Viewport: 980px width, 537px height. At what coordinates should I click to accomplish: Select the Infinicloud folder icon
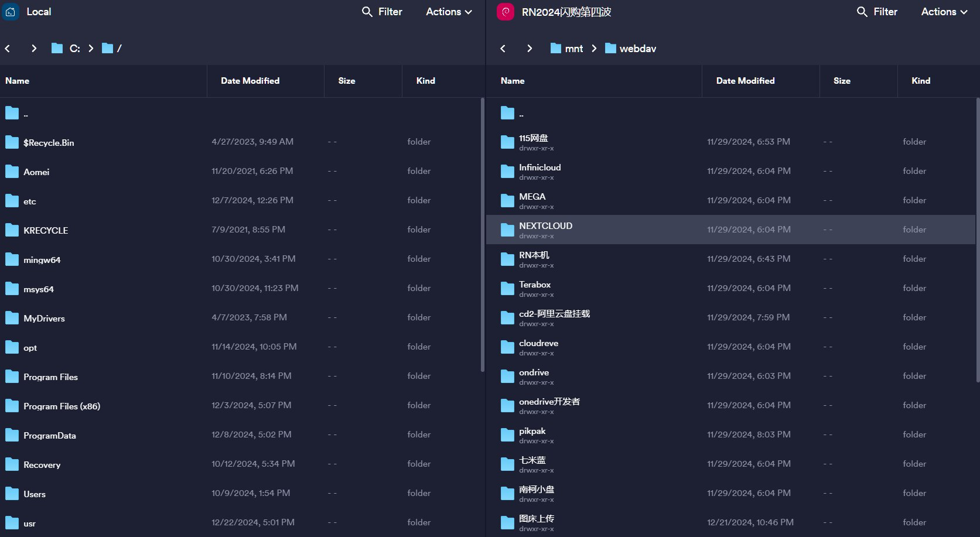point(507,172)
